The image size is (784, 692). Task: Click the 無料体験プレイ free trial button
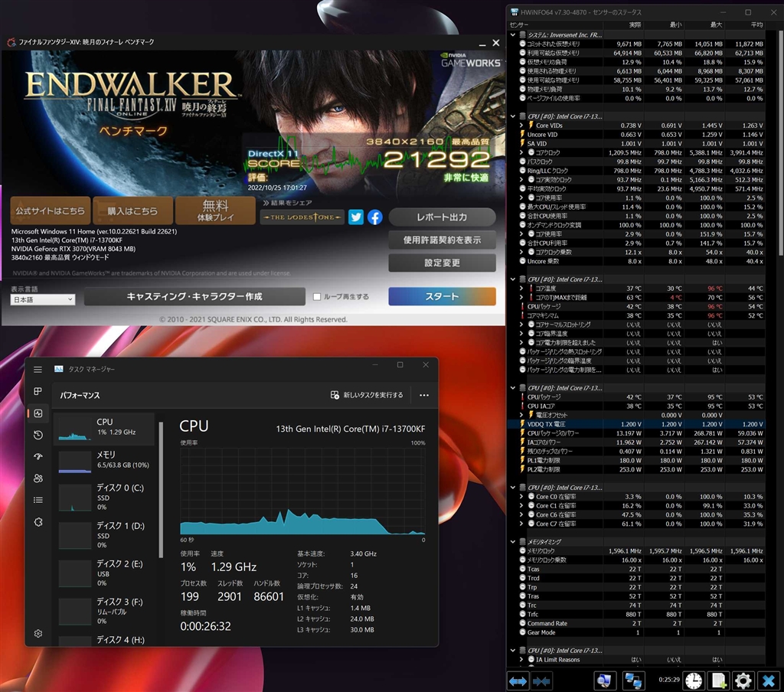(215, 211)
